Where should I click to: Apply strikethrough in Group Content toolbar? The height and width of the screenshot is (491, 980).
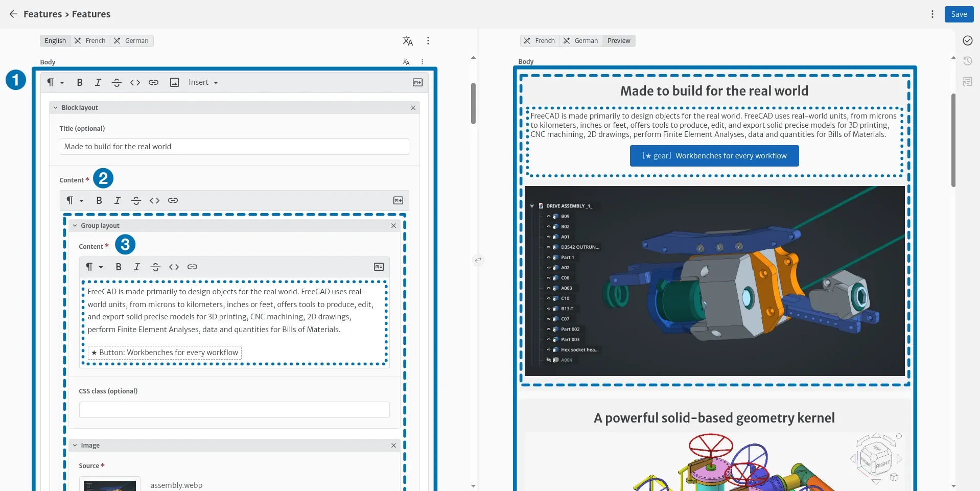[155, 267]
